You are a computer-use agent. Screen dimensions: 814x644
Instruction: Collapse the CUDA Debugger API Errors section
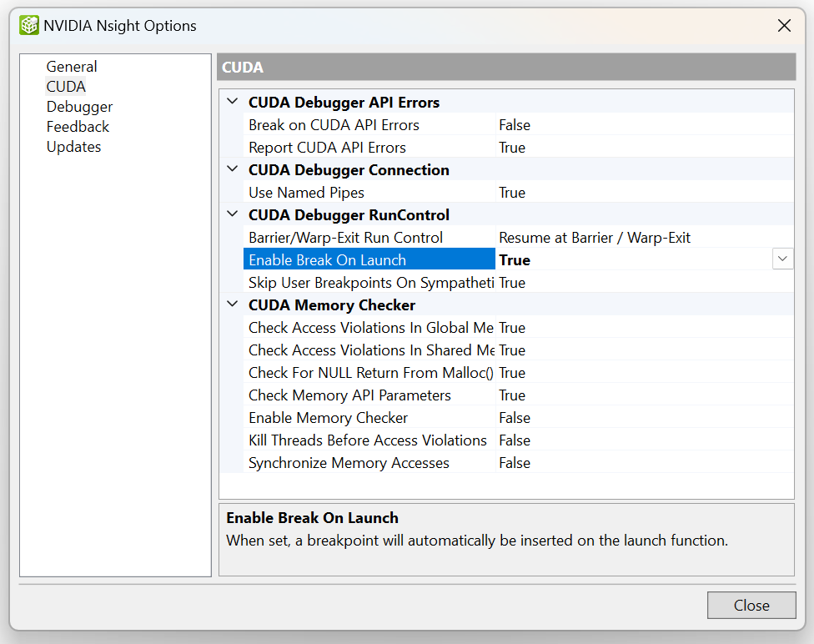point(232,100)
